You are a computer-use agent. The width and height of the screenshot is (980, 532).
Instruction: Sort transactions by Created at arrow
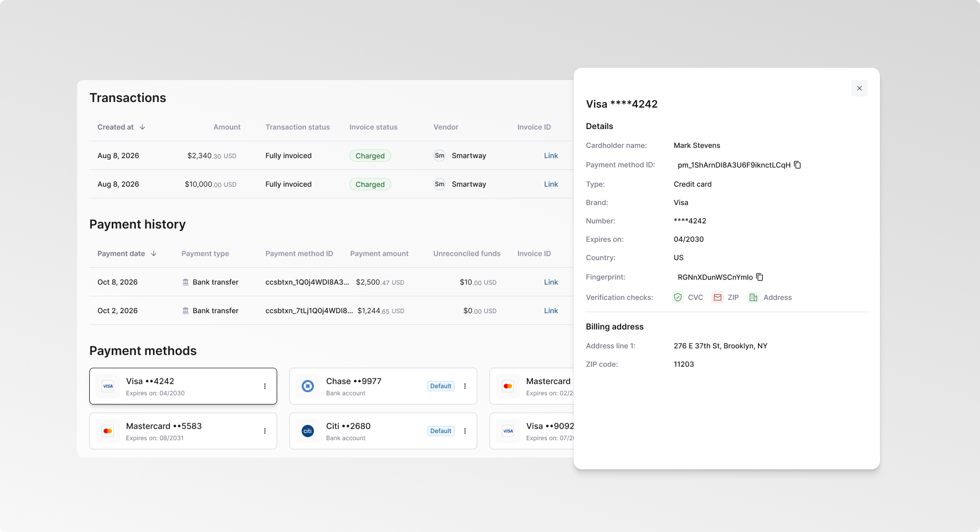142,127
